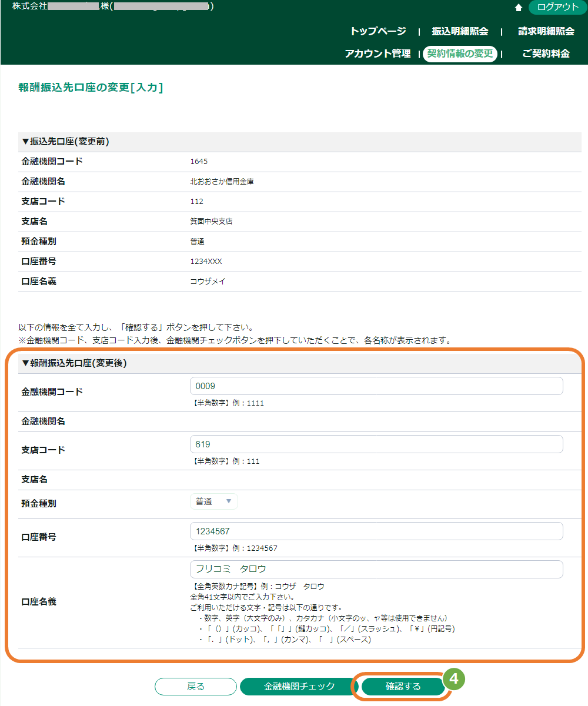Click the 口座番号 input showing 1234567
Screen dimensions: 588x706
tap(376, 531)
